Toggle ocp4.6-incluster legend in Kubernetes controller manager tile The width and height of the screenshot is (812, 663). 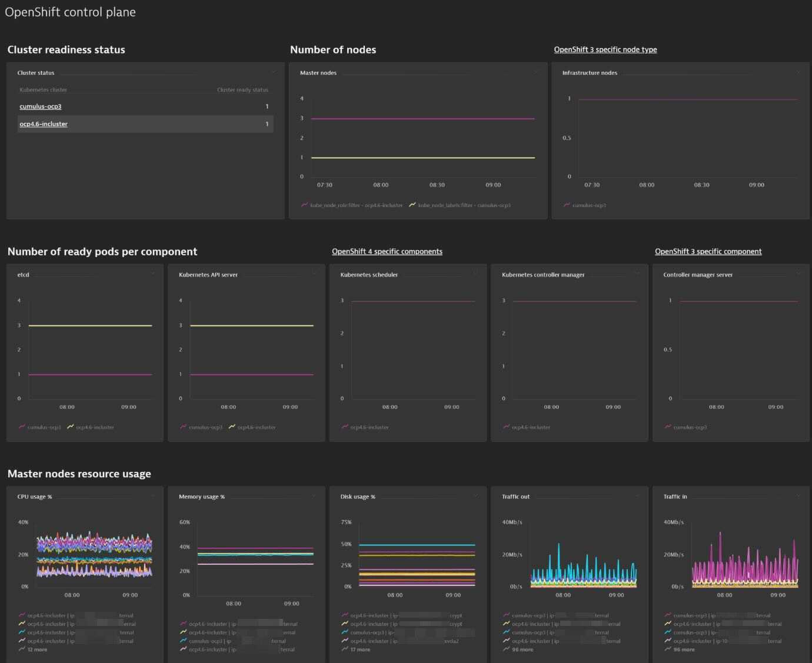click(527, 427)
